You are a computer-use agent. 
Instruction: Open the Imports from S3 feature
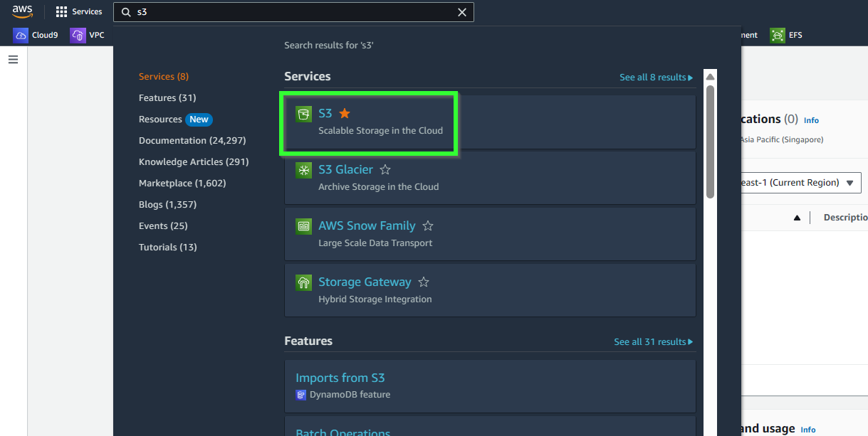pos(340,378)
